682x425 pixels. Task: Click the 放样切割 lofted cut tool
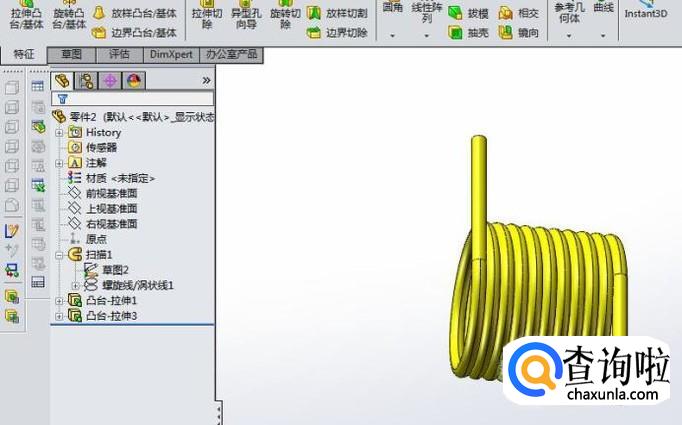337,13
